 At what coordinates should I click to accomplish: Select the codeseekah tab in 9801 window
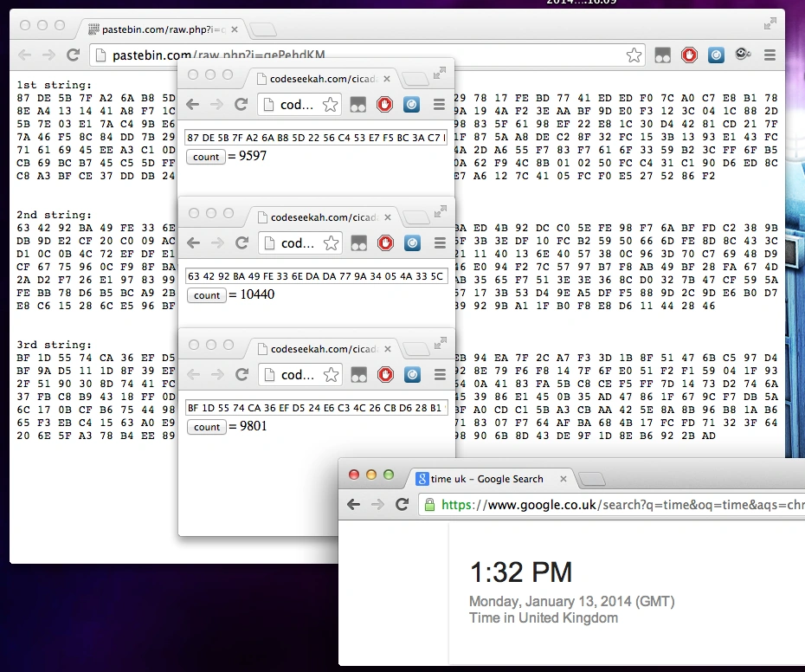(325, 349)
